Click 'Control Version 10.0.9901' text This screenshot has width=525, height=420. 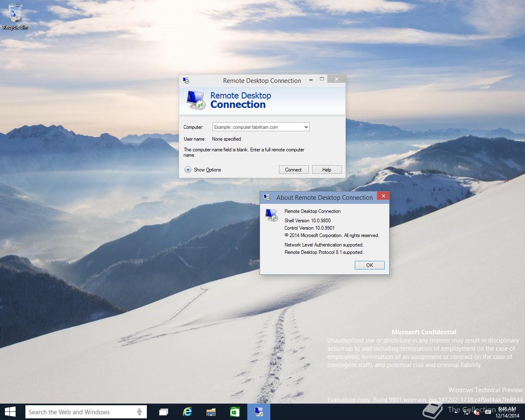coord(309,228)
